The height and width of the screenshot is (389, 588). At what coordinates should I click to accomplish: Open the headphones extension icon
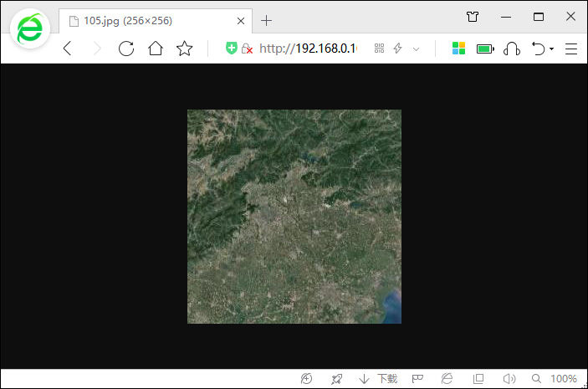coord(512,49)
